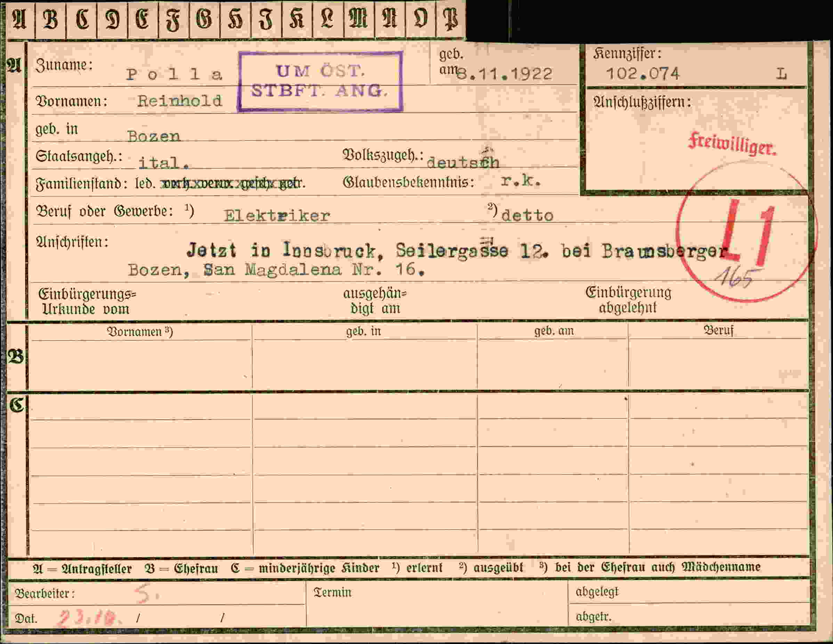Image resolution: width=833 pixels, height=644 pixels.
Task: Select the Volkszugeh. value 'deutsch'
Action: pos(463,162)
